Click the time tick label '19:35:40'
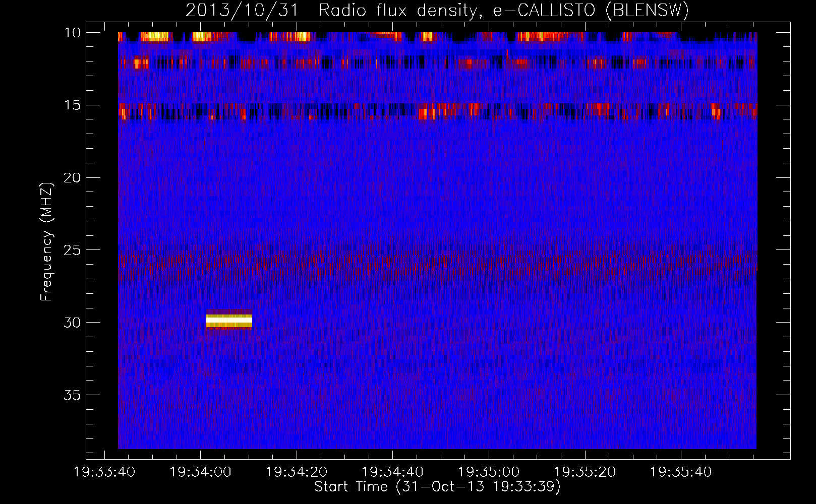The image size is (816, 504). (681, 472)
